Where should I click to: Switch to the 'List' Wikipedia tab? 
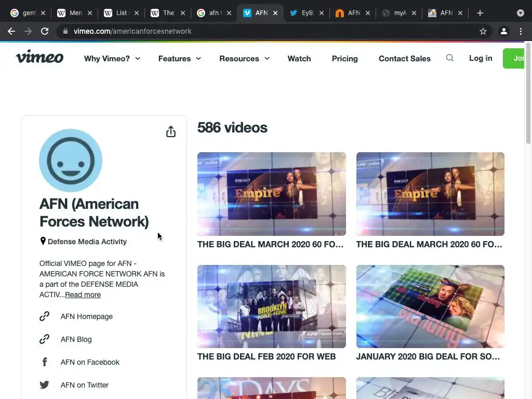pyautogui.click(x=121, y=13)
